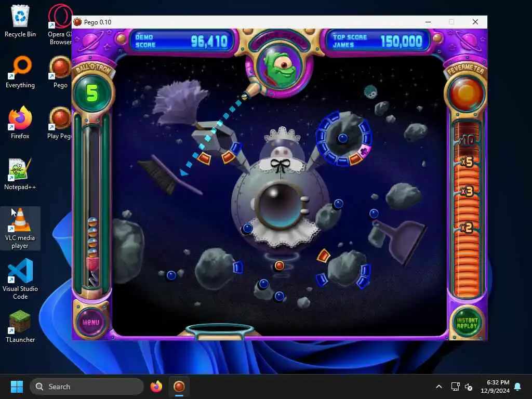Select the Pego desktop shortcut

60,72
